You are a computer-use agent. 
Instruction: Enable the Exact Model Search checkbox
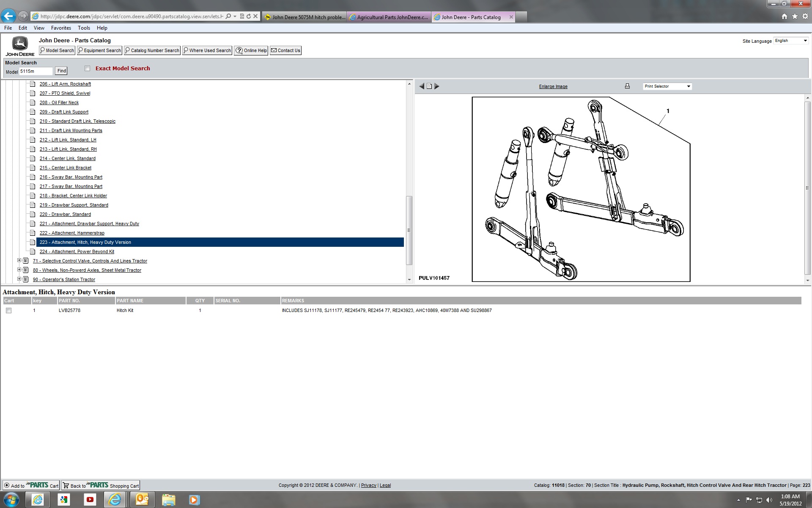click(88, 69)
